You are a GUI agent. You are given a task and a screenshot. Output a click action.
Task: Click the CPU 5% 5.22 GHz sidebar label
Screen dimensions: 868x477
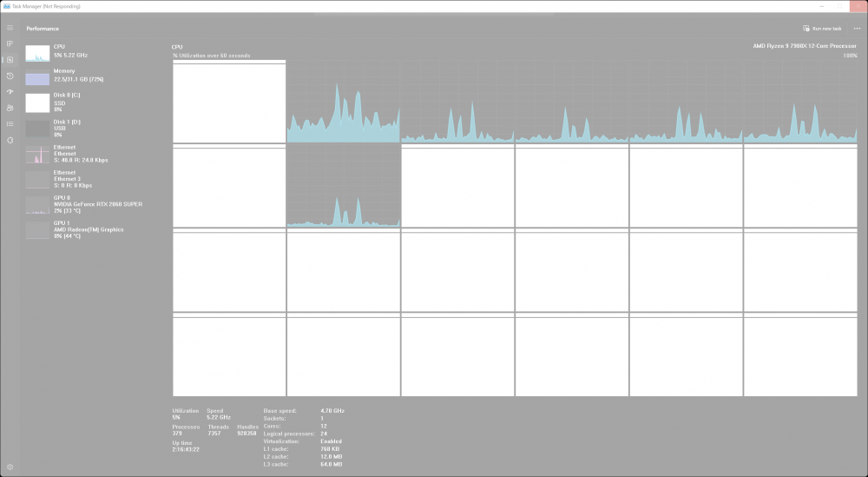tap(70, 51)
